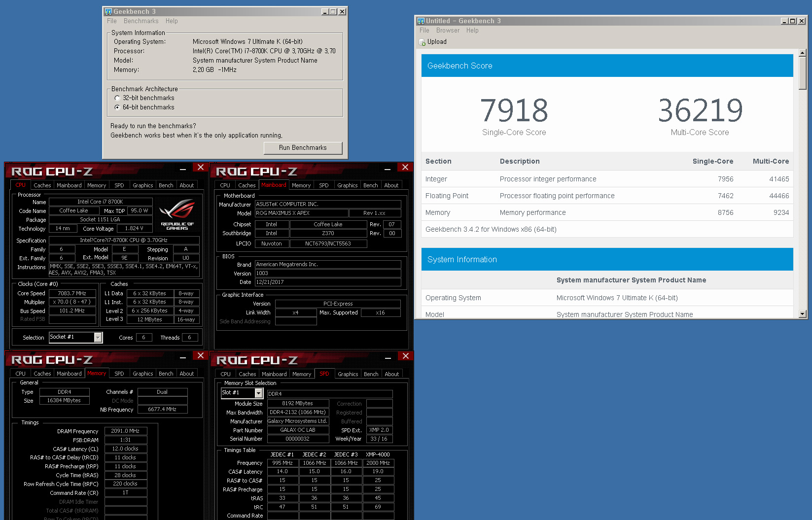
Task: Minimize the Geekbench 3 launcher window
Action: 325,12
